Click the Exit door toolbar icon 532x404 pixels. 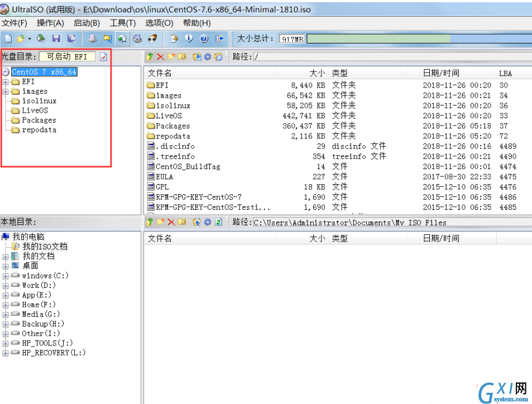(219, 39)
